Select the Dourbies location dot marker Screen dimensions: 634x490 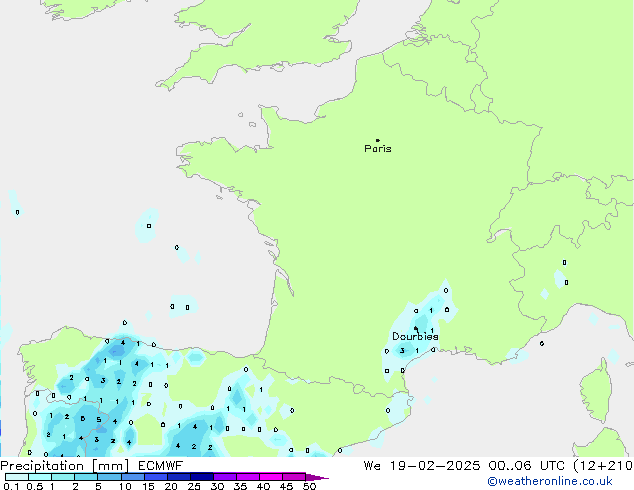coord(416,328)
